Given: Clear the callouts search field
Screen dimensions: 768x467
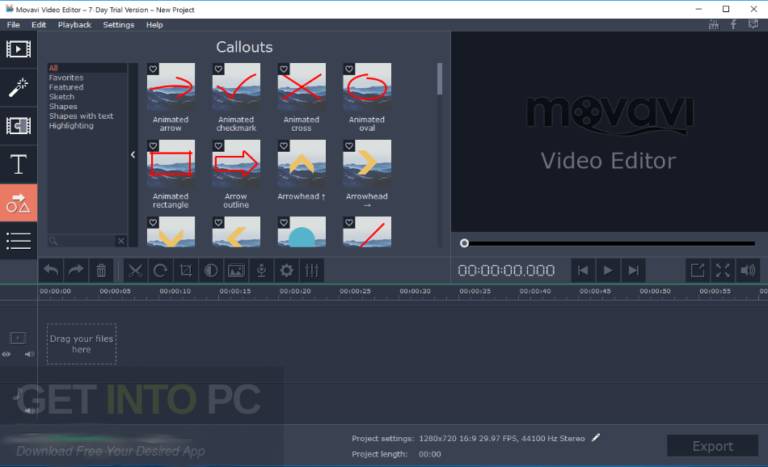Looking at the screenshot, I should coord(121,241).
